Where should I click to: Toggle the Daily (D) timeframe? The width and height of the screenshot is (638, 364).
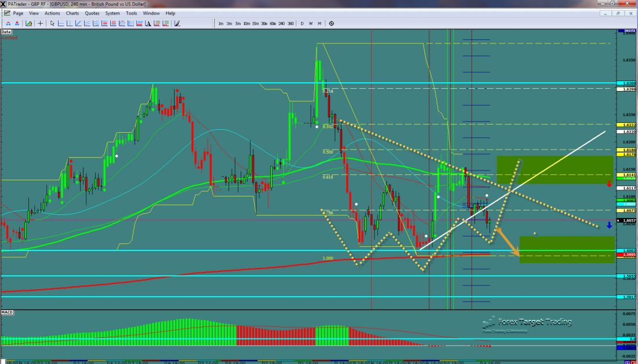point(302,24)
